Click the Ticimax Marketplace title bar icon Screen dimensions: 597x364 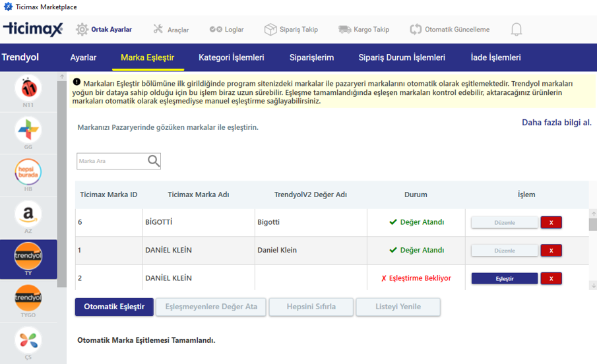pyautogui.click(x=8, y=7)
